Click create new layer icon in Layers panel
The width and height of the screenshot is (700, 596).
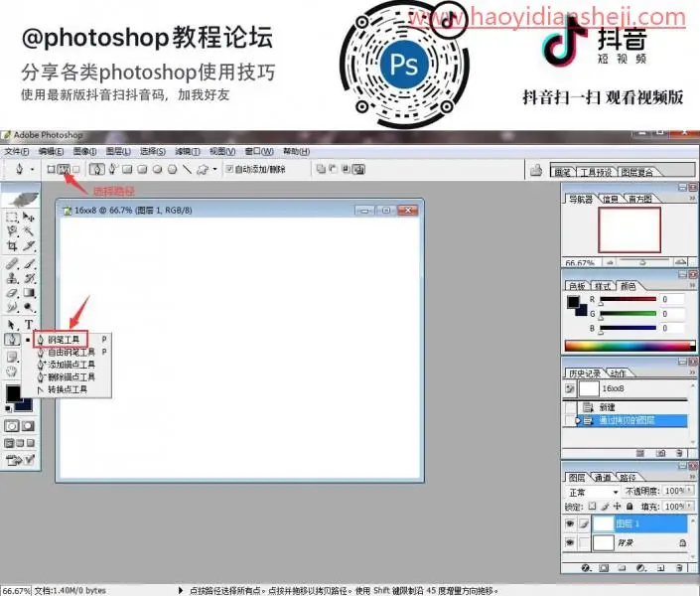[660, 568]
